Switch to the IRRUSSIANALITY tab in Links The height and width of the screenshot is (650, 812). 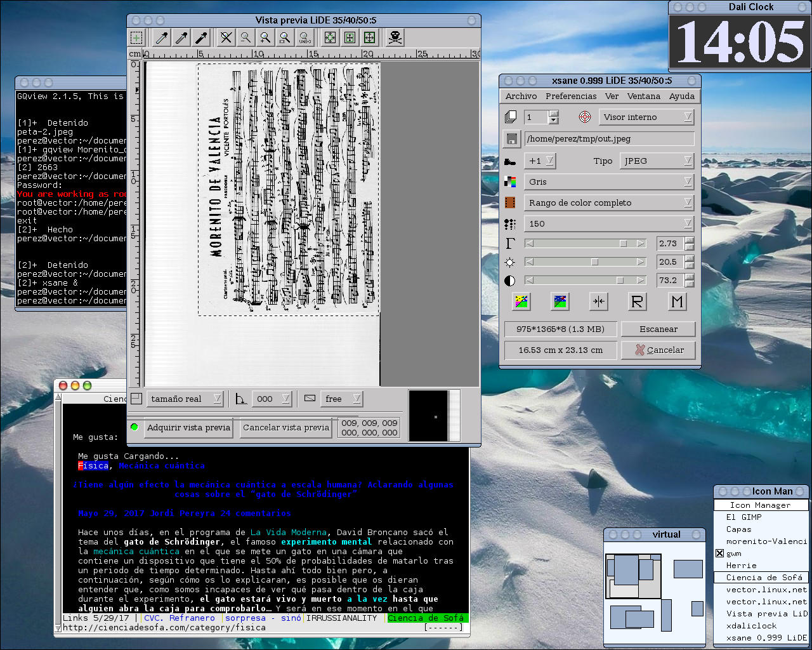click(342, 618)
